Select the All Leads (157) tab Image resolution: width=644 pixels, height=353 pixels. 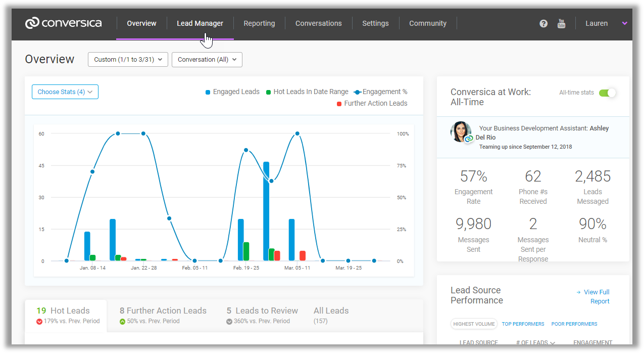tap(331, 316)
